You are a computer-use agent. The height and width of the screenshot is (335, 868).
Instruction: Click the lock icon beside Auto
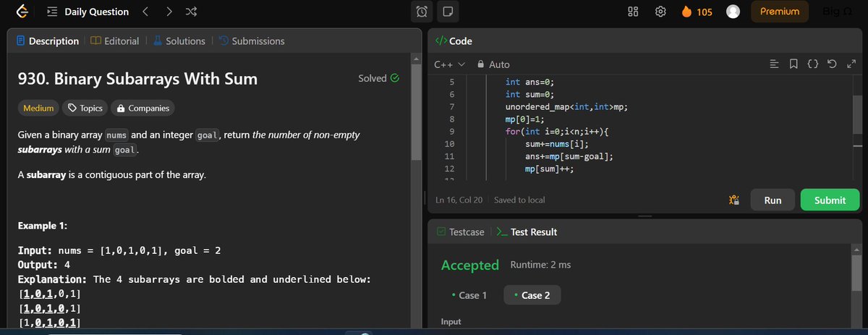point(481,64)
